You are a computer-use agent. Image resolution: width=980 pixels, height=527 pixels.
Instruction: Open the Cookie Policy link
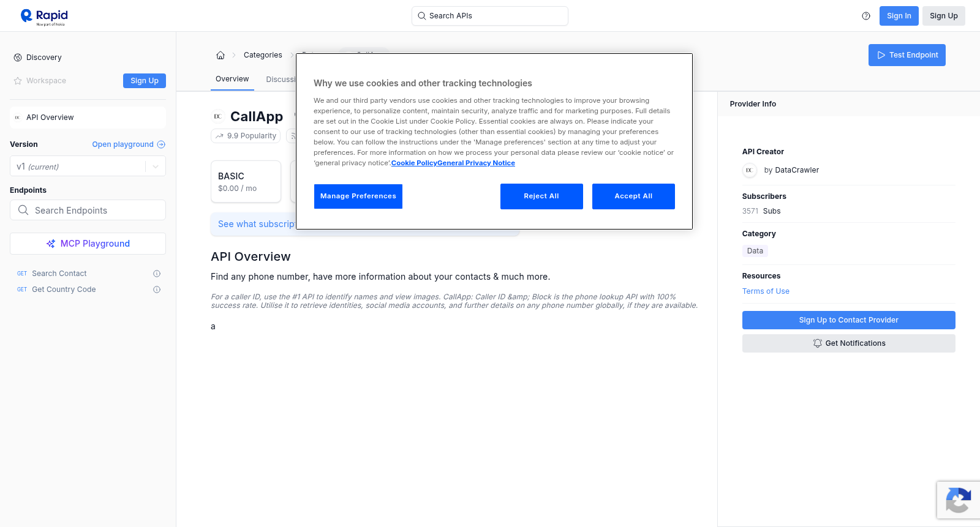414,163
